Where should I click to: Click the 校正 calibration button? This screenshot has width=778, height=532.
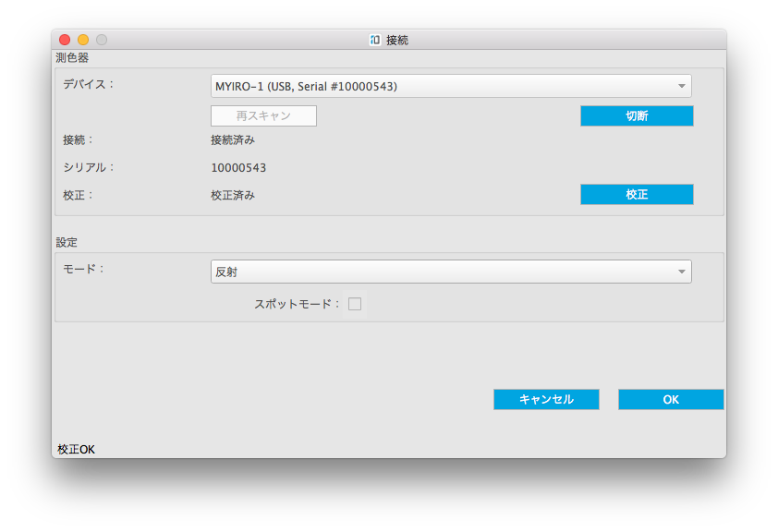click(637, 194)
